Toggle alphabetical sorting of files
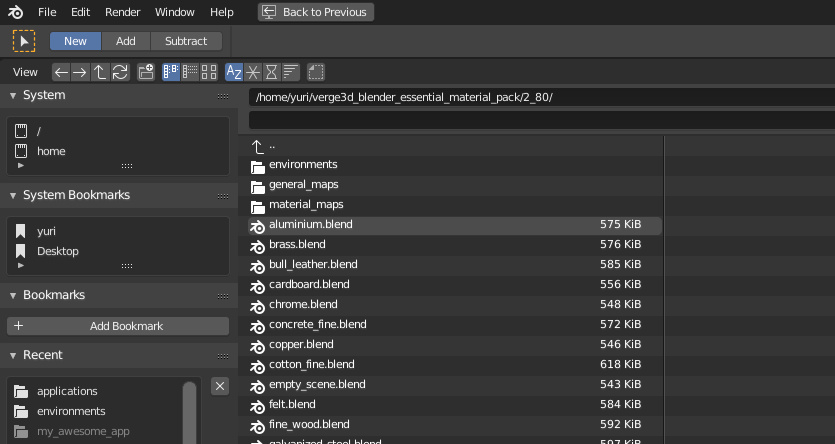 click(x=234, y=72)
